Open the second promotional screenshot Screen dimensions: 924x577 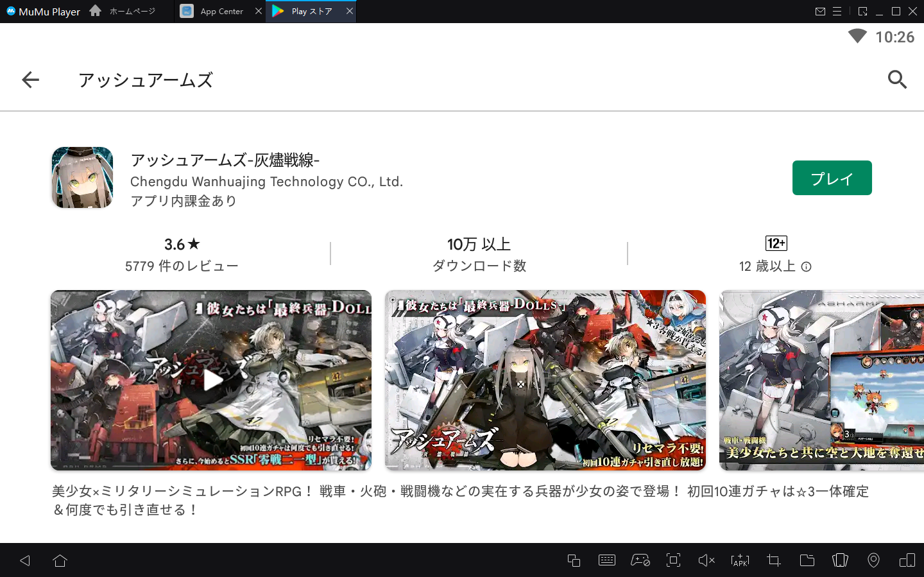(545, 380)
